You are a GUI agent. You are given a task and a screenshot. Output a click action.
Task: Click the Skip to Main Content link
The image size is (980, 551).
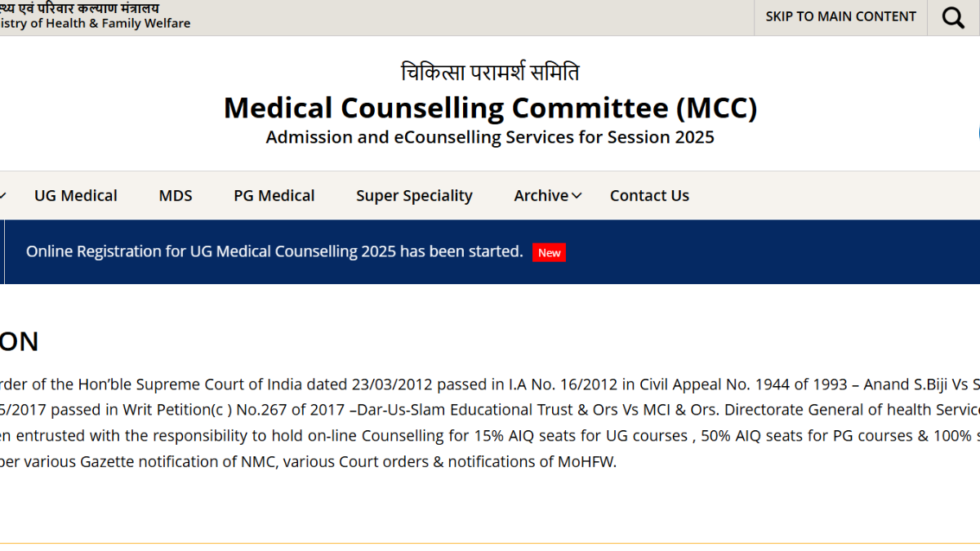point(840,17)
